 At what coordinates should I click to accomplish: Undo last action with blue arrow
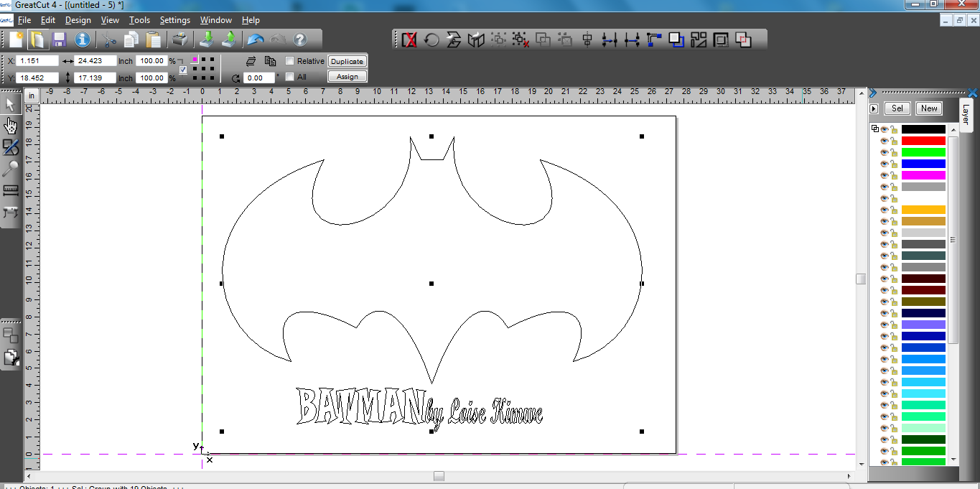[x=254, y=39]
